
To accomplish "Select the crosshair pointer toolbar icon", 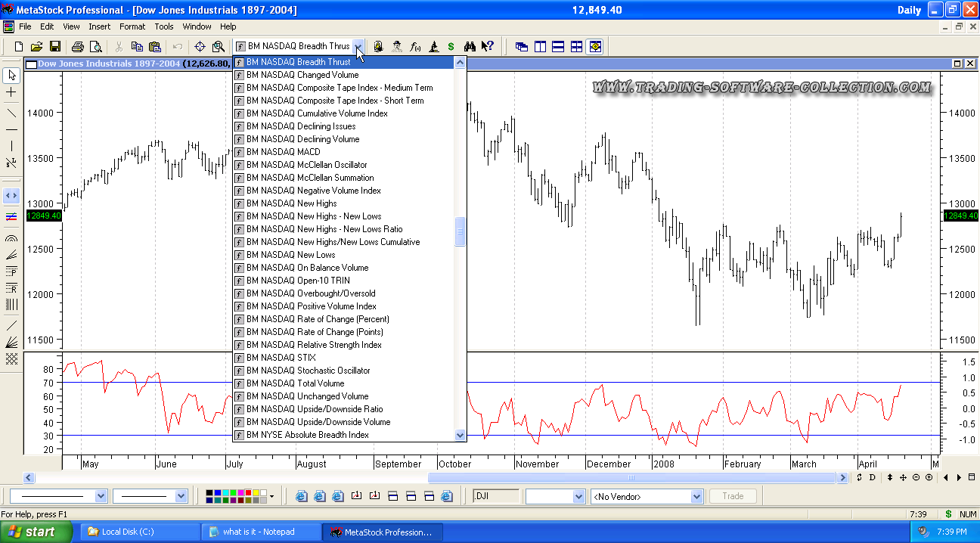I will tap(200, 47).
